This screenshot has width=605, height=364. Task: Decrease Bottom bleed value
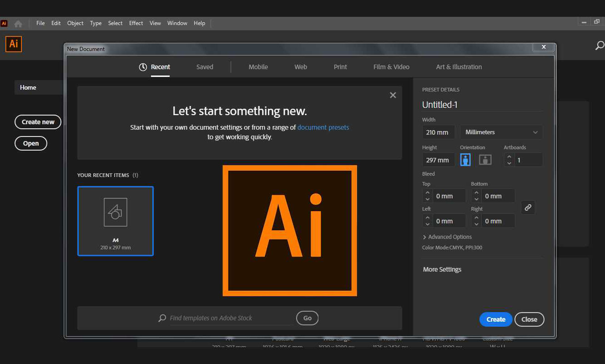476,199
